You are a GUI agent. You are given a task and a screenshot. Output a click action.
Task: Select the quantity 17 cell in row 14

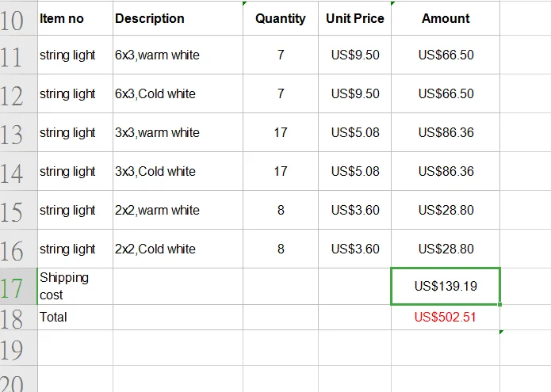coord(281,171)
